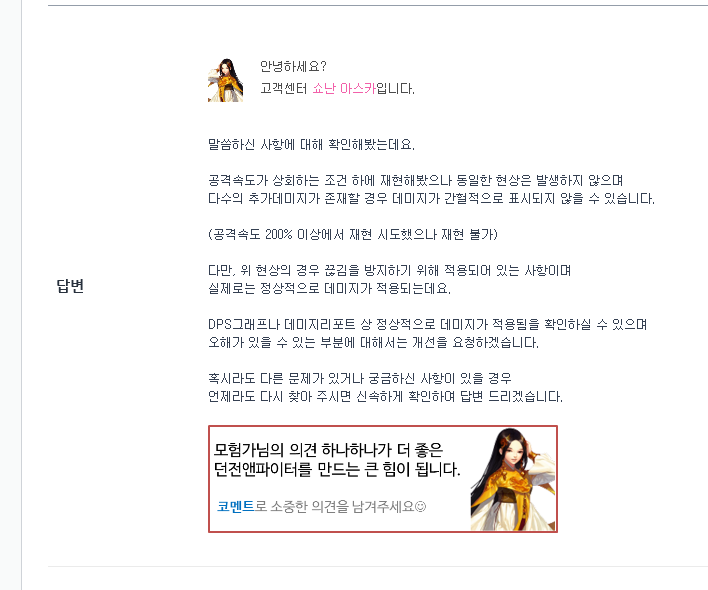708x590 pixels.
Task: Select the 답변 row label
Action: click(70, 286)
